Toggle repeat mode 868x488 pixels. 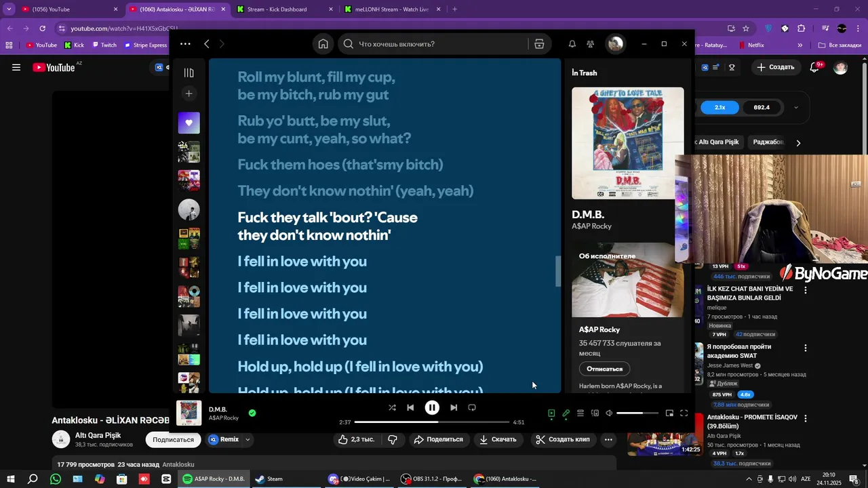click(x=472, y=407)
